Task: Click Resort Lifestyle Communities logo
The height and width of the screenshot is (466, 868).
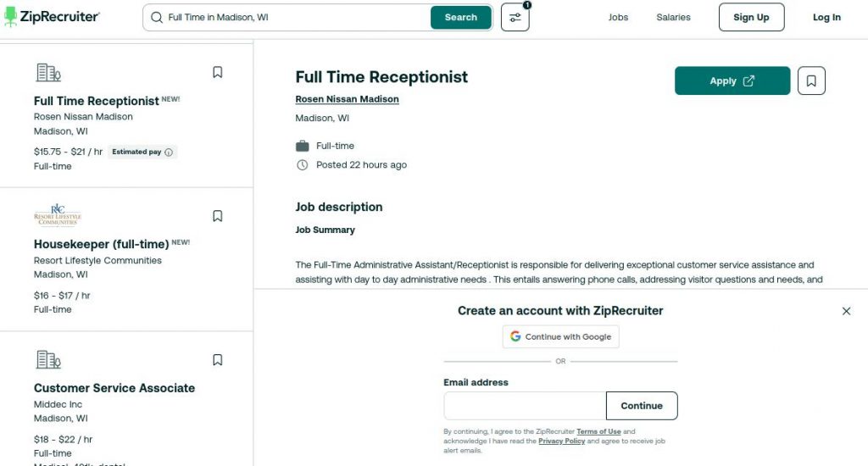Action: tap(58, 215)
